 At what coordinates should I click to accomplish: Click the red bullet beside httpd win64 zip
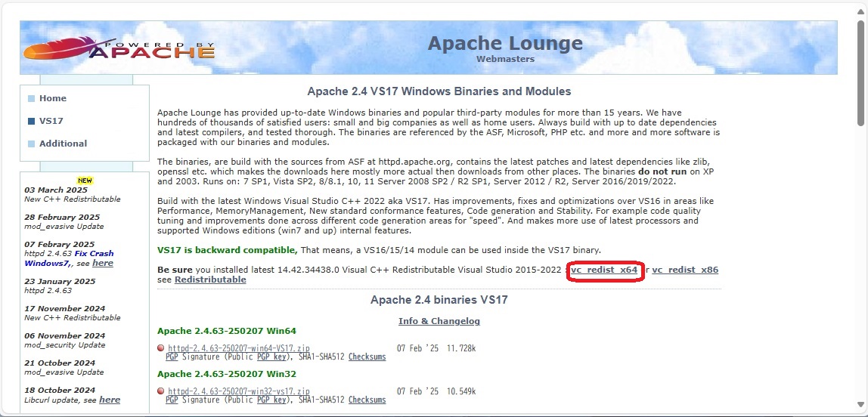[x=161, y=348]
